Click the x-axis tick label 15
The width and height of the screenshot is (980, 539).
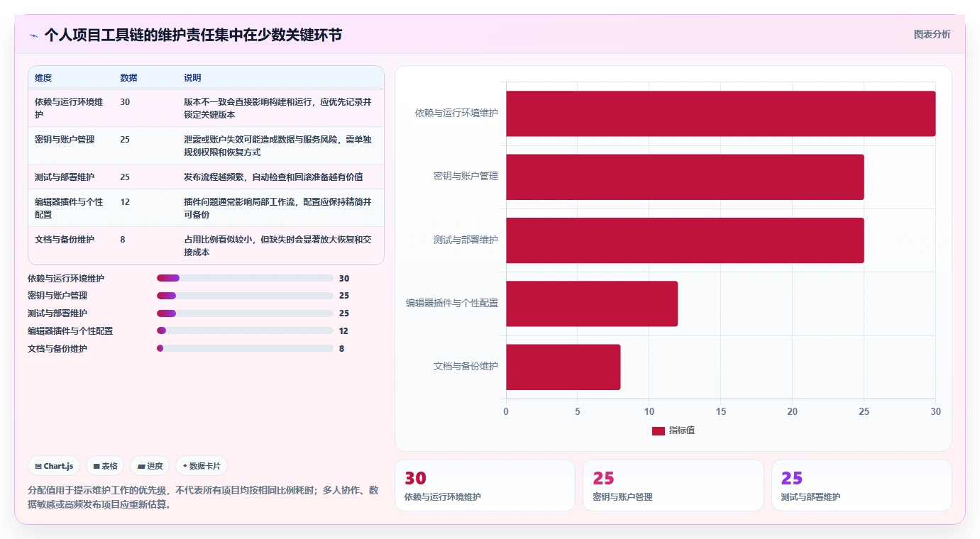tap(720, 411)
